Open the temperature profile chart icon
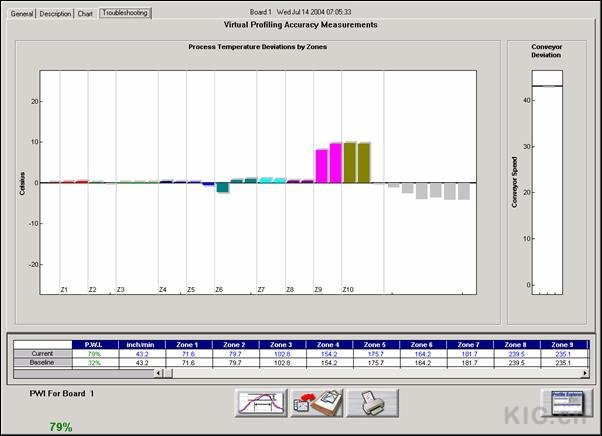 (260, 403)
